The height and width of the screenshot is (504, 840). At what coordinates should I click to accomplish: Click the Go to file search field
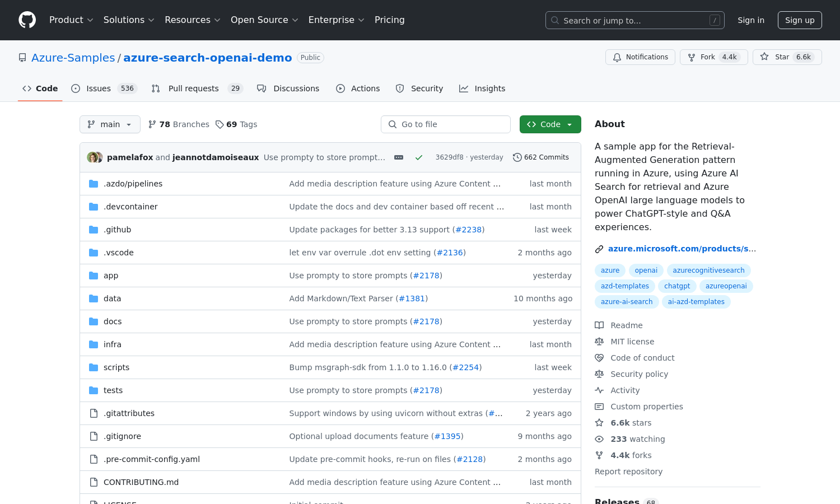coord(445,124)
